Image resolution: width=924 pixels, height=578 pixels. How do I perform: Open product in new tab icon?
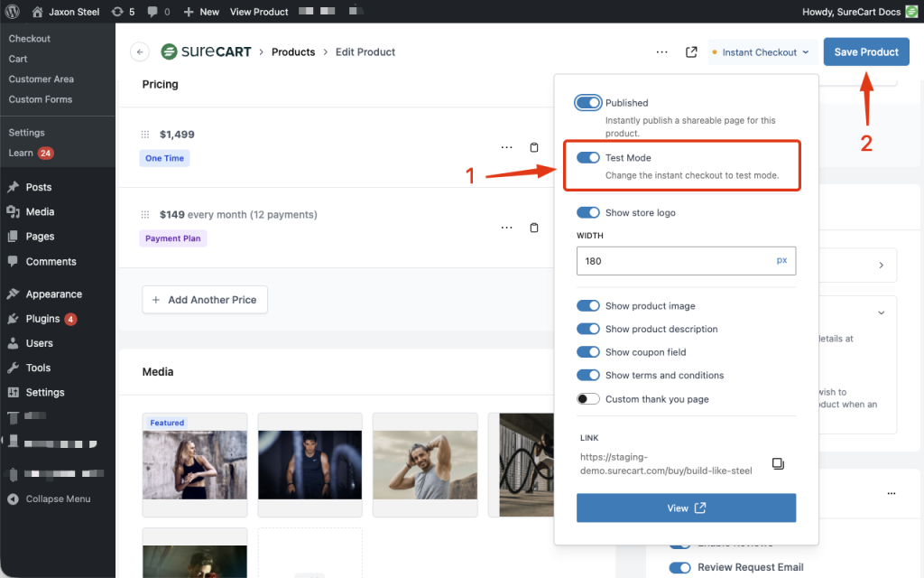point(691,51)
